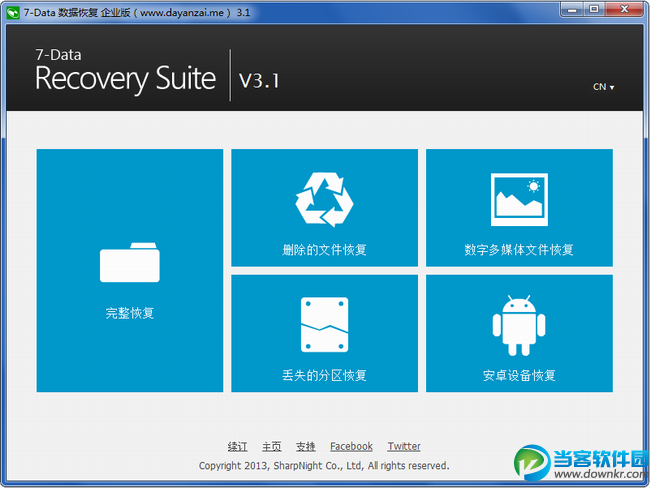Visit the Twitter link

[x=404, y=447]
